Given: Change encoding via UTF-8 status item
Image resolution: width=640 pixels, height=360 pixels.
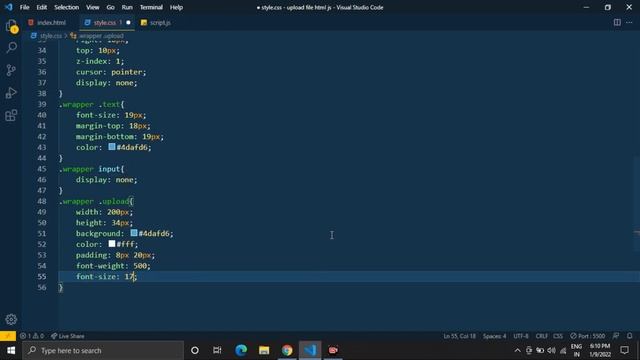Looking at the screenshot, I should click(521, 336).
